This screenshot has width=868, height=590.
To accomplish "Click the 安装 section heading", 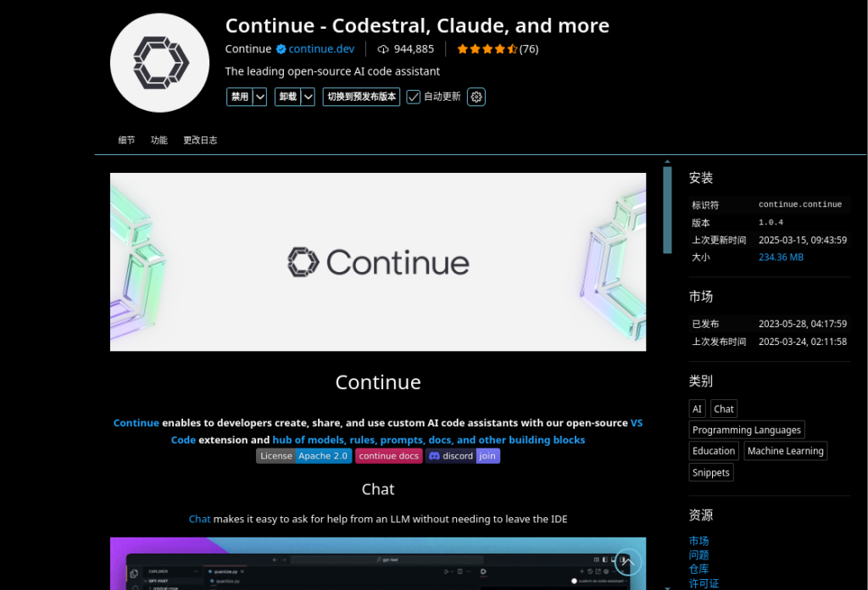I will pos(701,178).
